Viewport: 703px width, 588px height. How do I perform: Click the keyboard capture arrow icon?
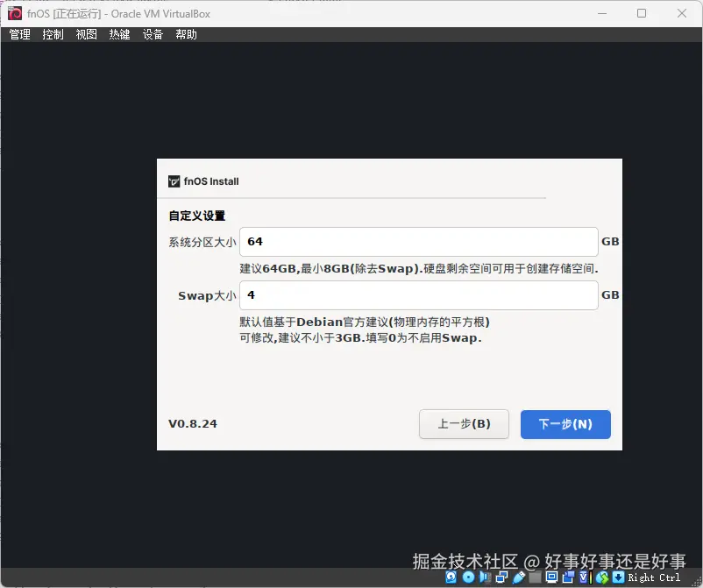coord(618,577)
